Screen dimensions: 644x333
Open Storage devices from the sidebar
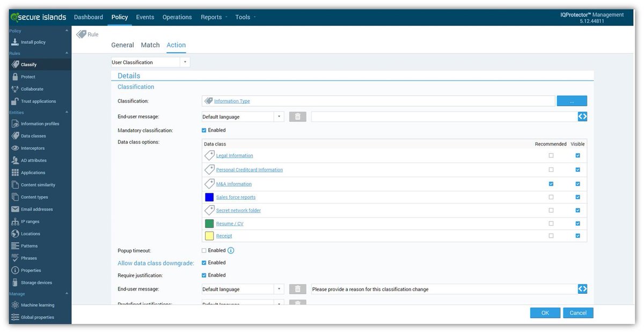14,282
